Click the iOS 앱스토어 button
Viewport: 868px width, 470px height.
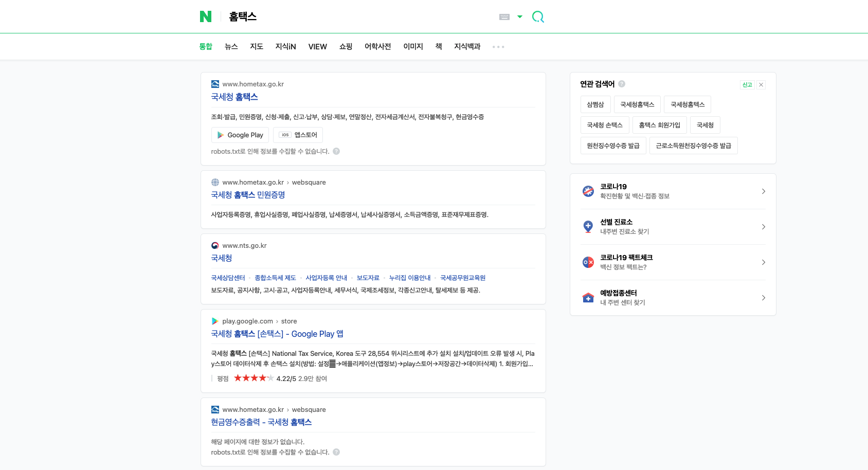(298, 135)
